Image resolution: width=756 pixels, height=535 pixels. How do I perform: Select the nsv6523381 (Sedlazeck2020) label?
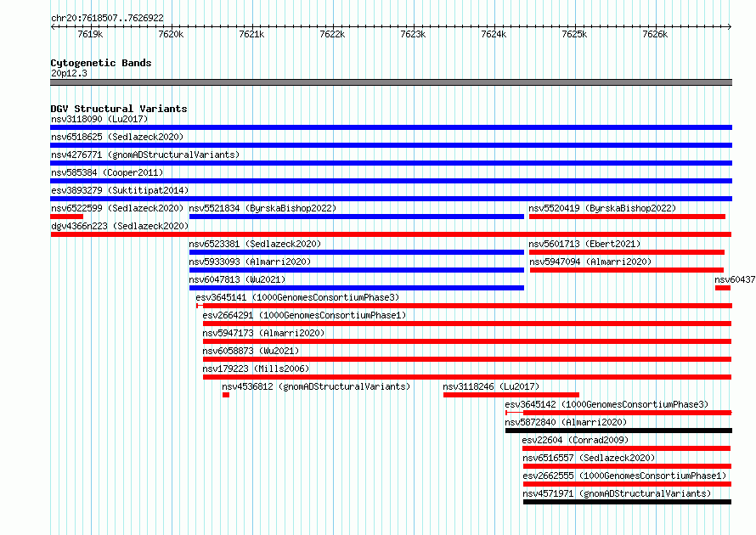[255, 244]
